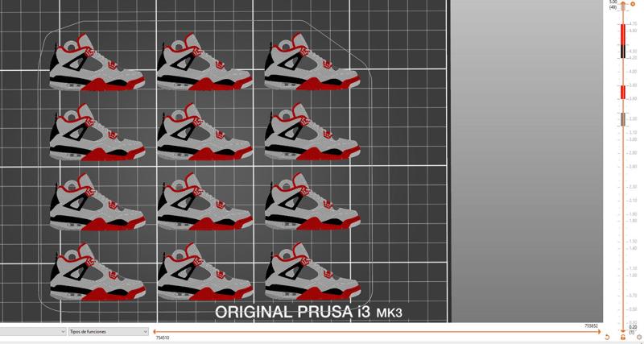Click the bottom-left sneaker model on the bed

[x=97, y=272]
